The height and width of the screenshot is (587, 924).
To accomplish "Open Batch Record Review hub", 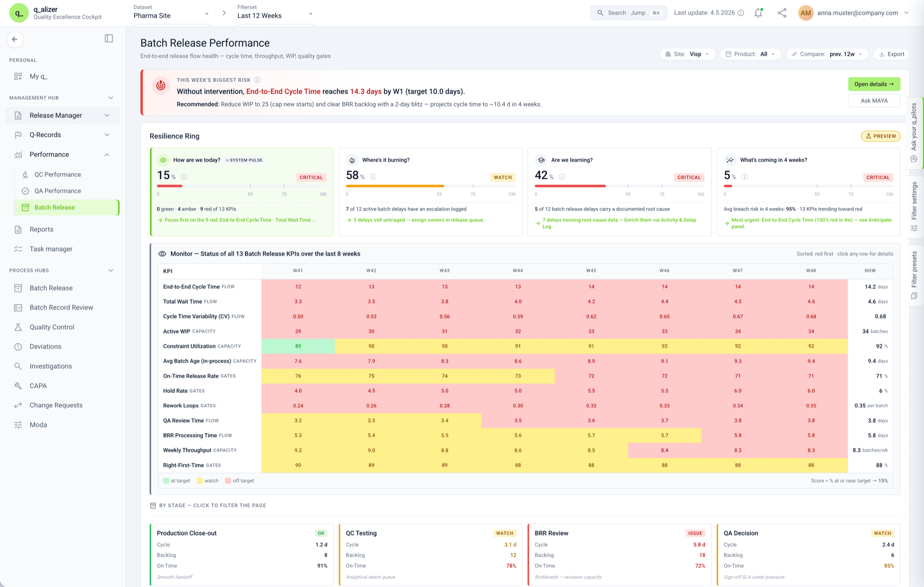I will click(62, 308).
